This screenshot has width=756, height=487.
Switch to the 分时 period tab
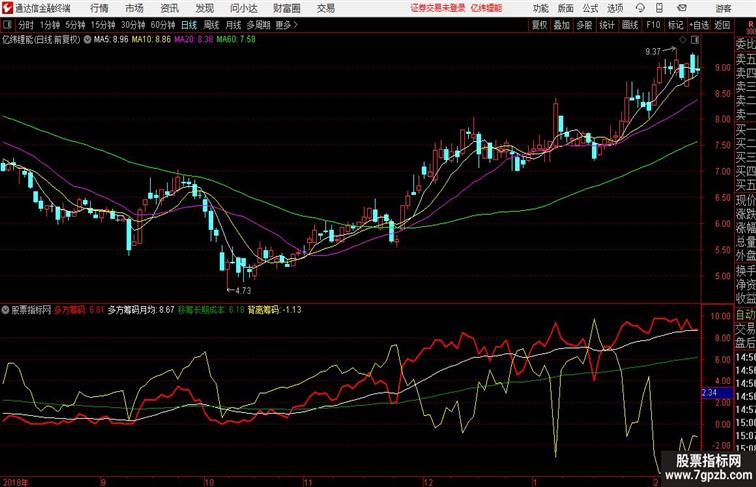tap(26, 25)
